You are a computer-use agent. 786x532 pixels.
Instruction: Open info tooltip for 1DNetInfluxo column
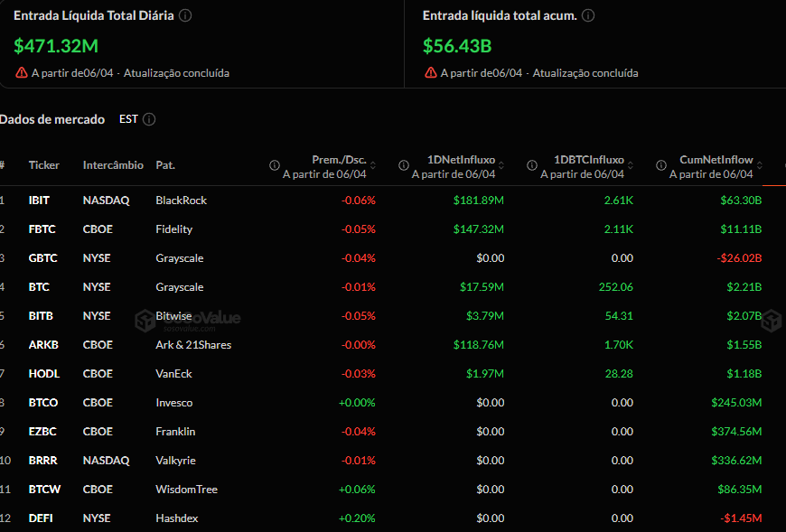403,165
